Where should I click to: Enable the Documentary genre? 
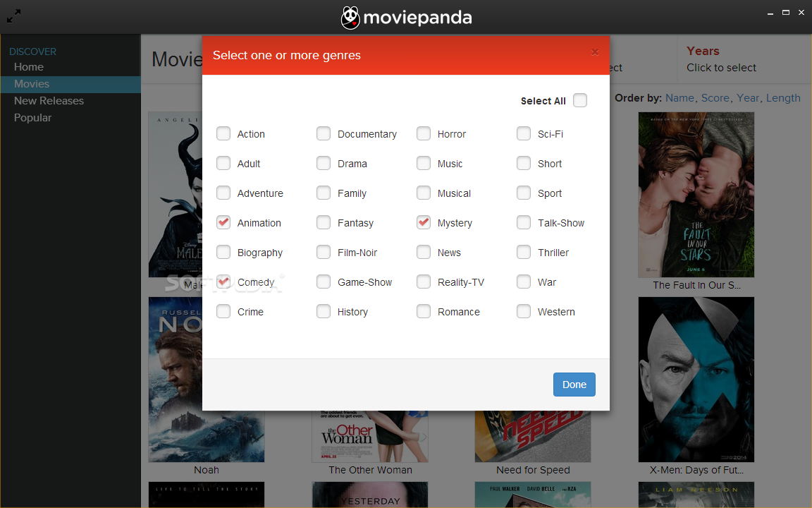pyautogui.click(x=323, y=133)
